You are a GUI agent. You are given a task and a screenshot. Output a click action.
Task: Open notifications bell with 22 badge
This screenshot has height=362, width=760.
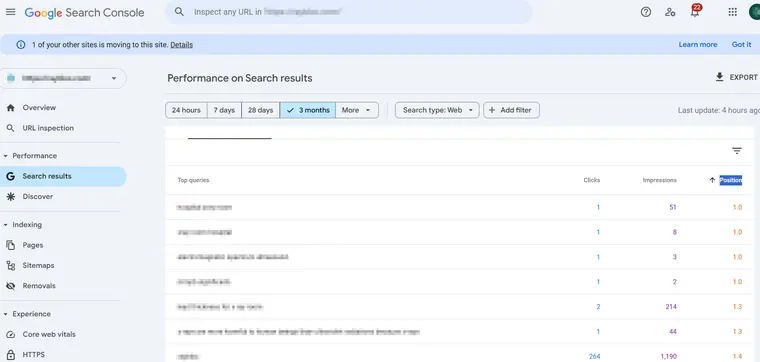click(x=696, y=11)
